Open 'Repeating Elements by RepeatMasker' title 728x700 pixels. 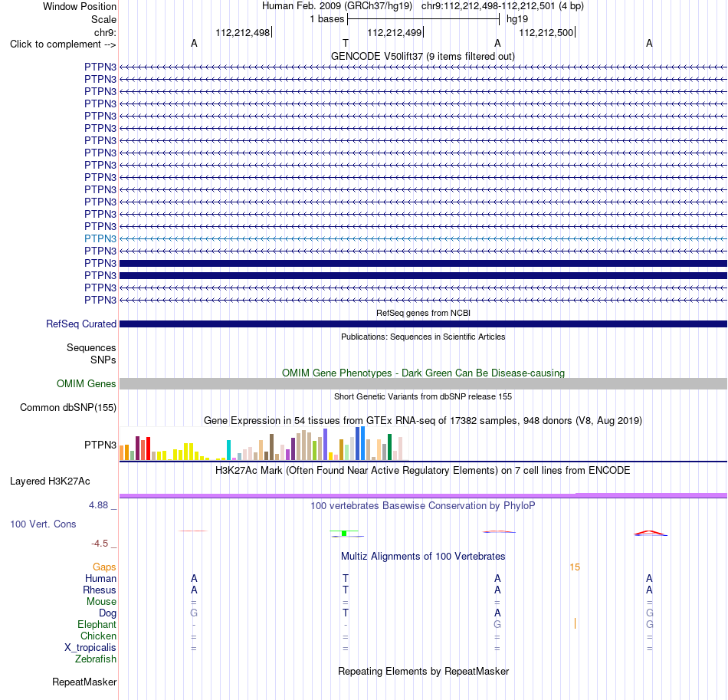pos(423,671)
